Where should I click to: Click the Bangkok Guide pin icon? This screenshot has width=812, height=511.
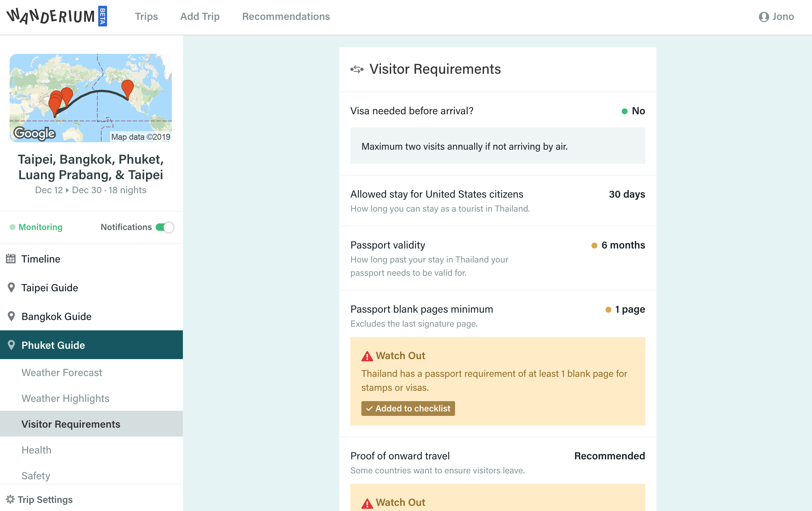(11, 316)
